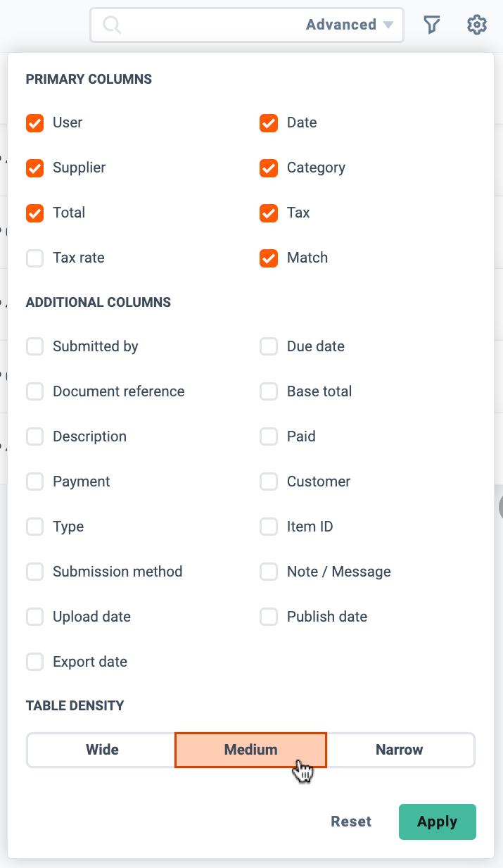503x868 pixels.
Task: Tick the Document reference checkbox
Action: click(35, 392)
